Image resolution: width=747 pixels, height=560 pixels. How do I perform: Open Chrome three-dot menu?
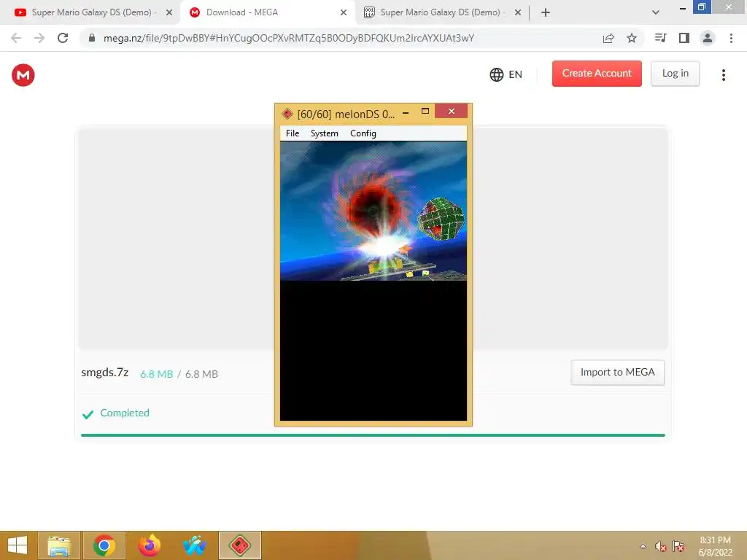731,38
